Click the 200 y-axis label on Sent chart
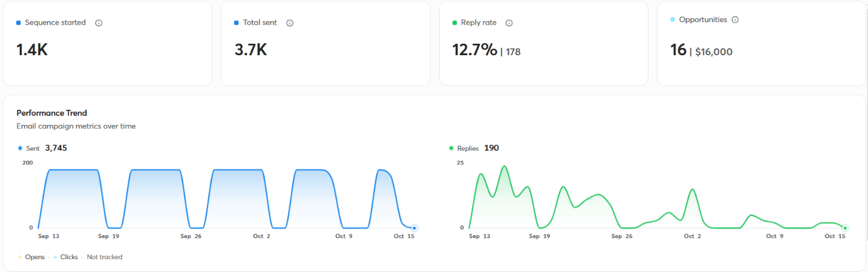Viewport: 868px width, 273px height. [x=28, y=163]
